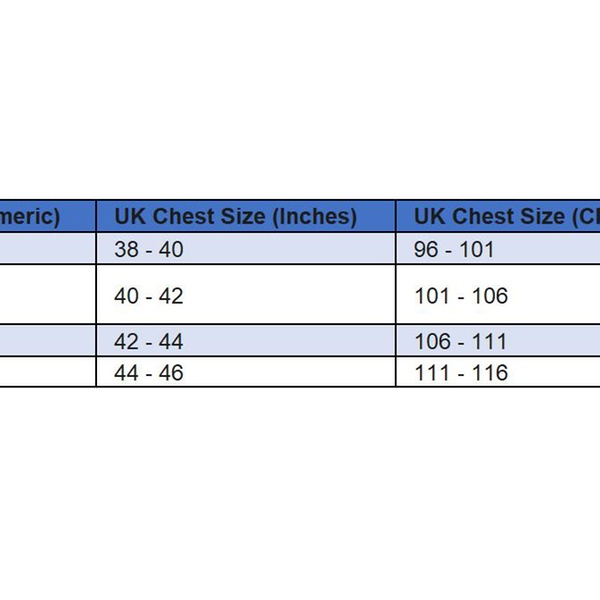Click the word 'Inches' in the header
This screenshot has height=600, width=600.
[317, 216]
